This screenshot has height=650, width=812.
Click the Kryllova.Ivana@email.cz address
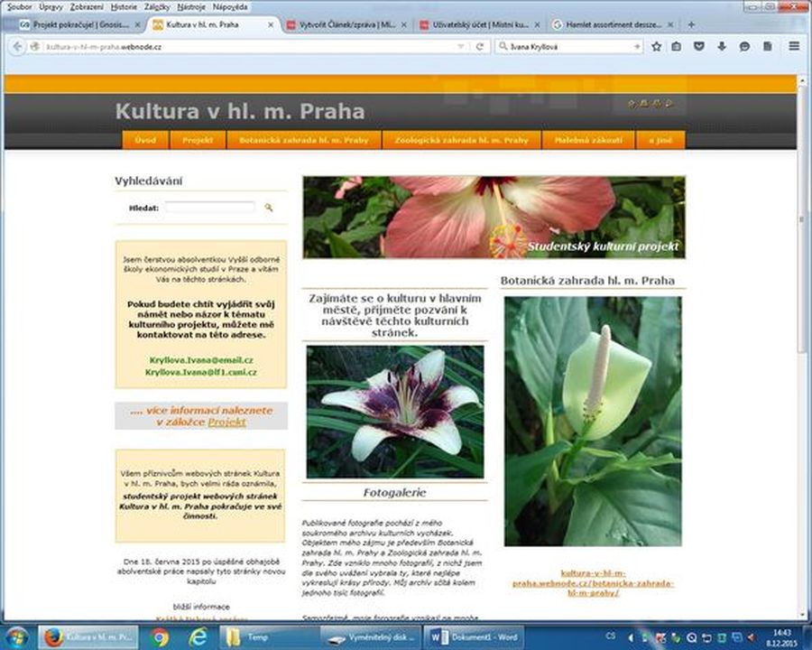click(x=201, y=360)
